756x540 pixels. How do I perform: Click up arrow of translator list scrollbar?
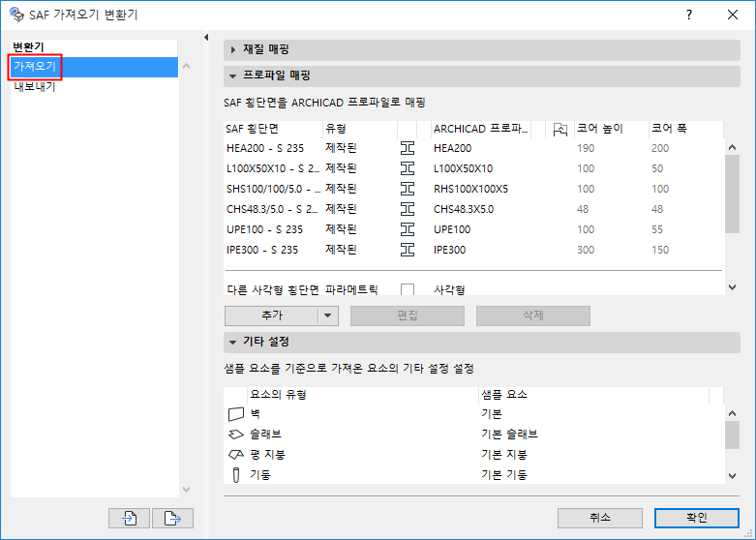coord(187,66)
